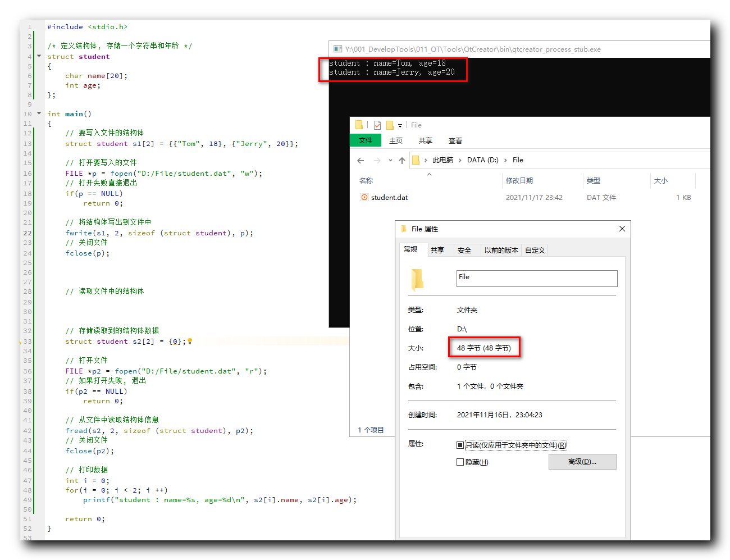Close the File 属性 dialog
730x560 pixels.
(622, 229)
